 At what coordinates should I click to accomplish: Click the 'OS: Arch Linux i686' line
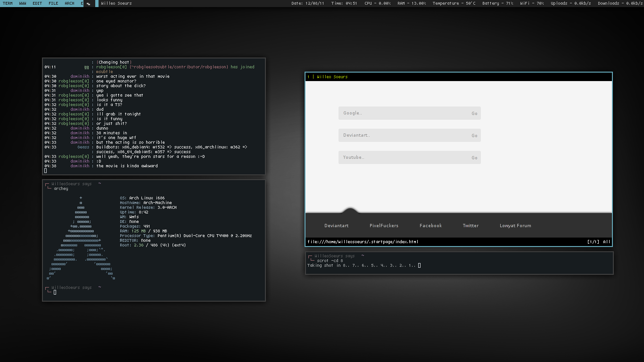142,198
